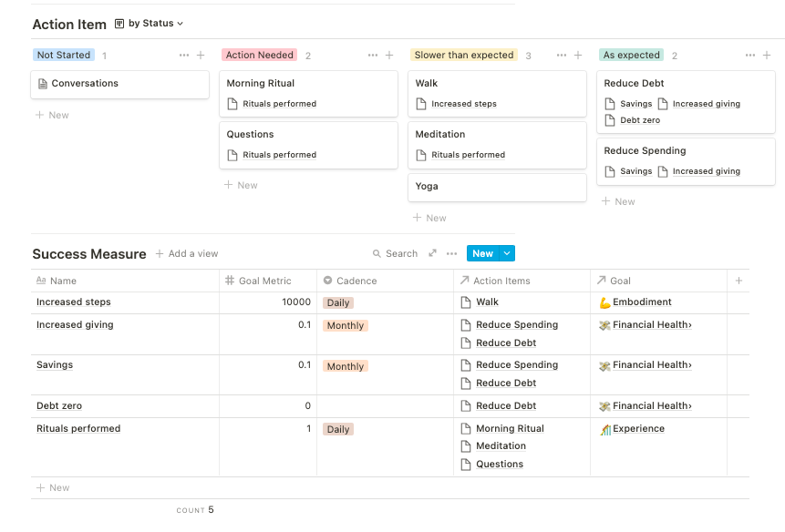Image resolution: width=785 pixels, height=532 pixels.
Task: Open the Embodiment goal link
Action: tap(641, 302)
